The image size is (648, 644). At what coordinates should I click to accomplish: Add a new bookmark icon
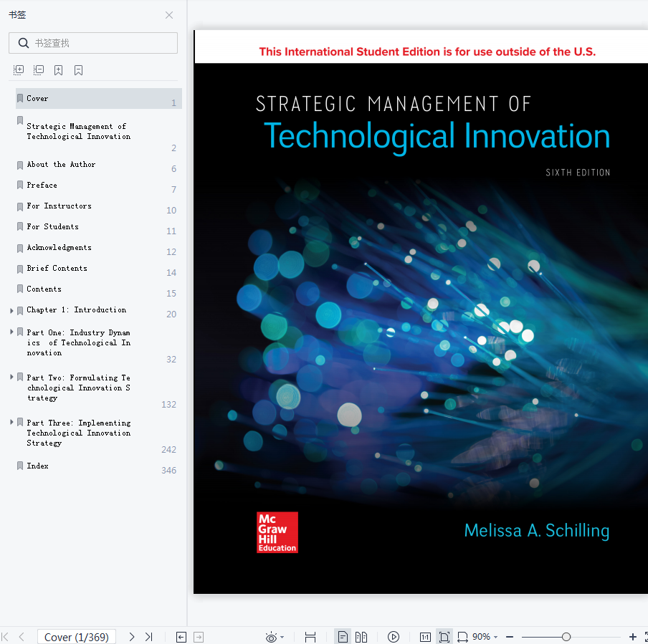[58, 70]
